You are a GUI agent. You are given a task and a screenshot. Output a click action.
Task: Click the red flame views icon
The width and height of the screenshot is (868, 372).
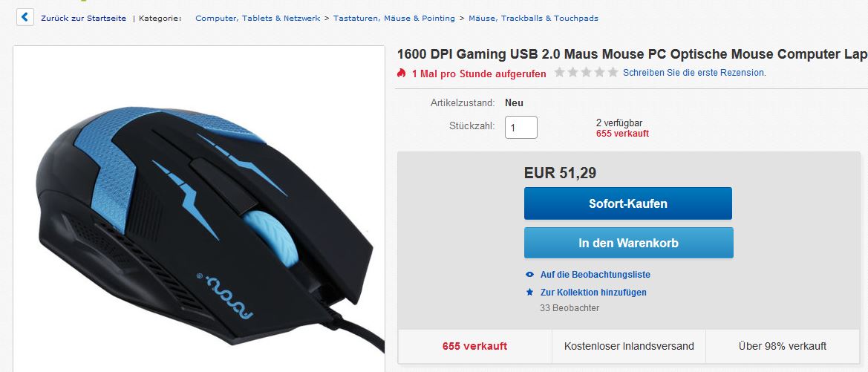click(402, 73)
